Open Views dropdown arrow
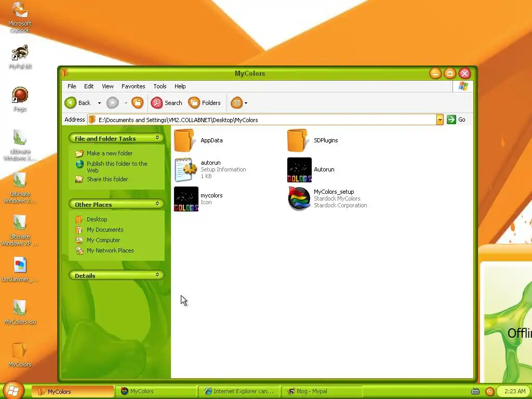This screenshot has height=399, width=532. [246, 103]
